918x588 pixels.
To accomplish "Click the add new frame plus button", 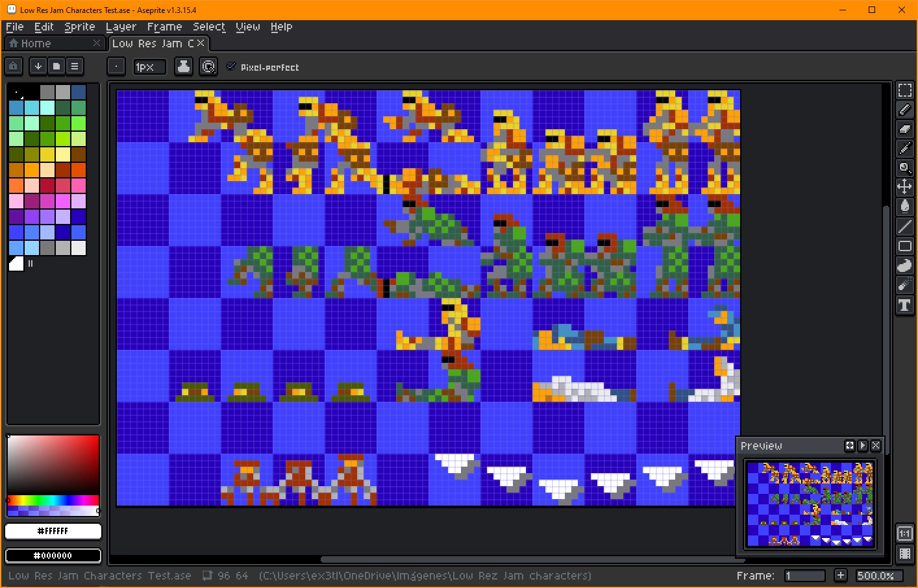I will click(840, 576).
